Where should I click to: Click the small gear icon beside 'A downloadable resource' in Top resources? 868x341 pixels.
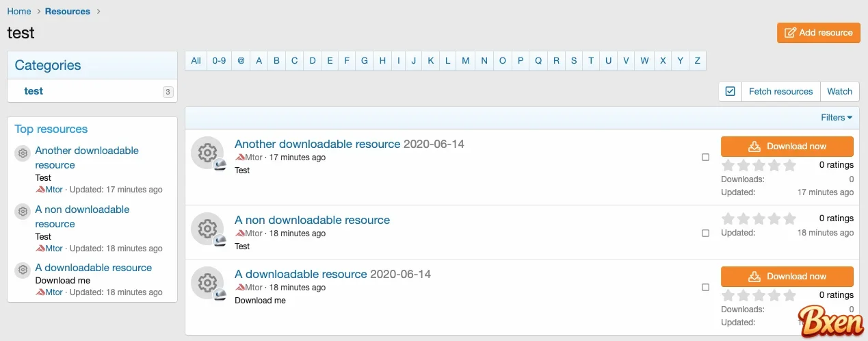click(23, 270)
